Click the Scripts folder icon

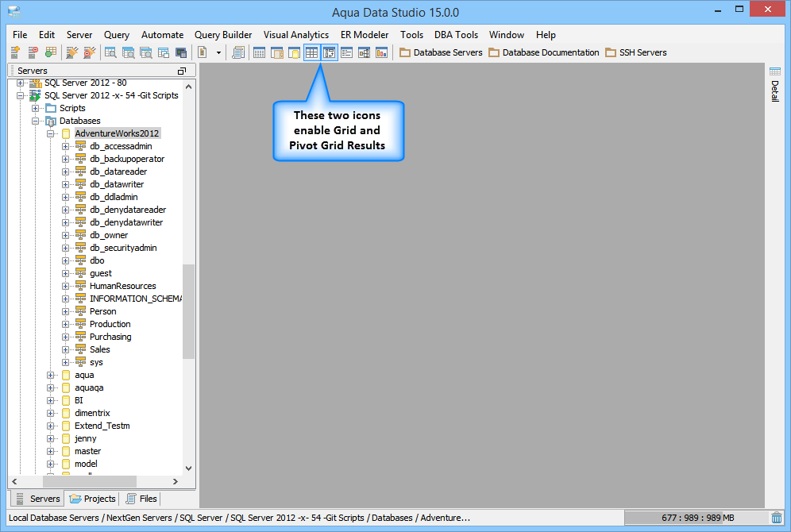coord(51,108)
